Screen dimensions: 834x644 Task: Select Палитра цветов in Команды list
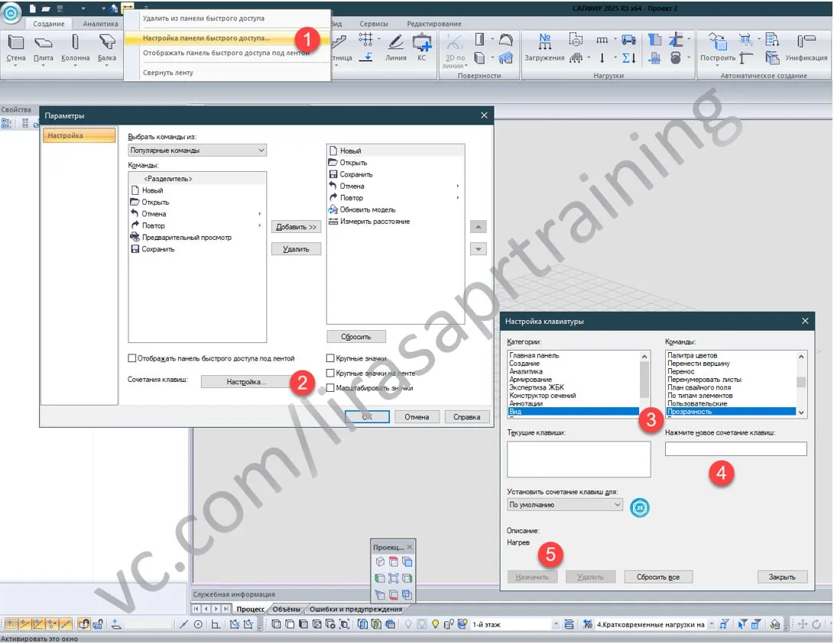pos(692,355)
